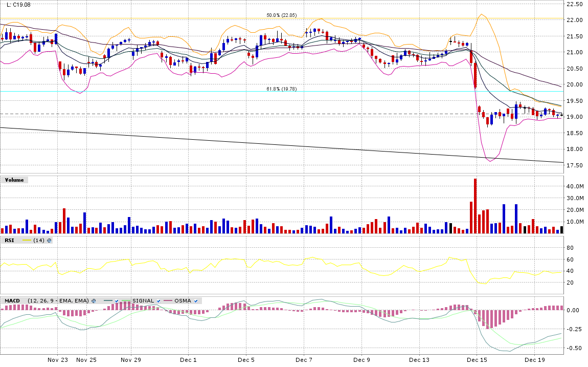This screenshot has width=588, height=367.
Task: Click the Dec 13 date label
Action: point(419,360)
